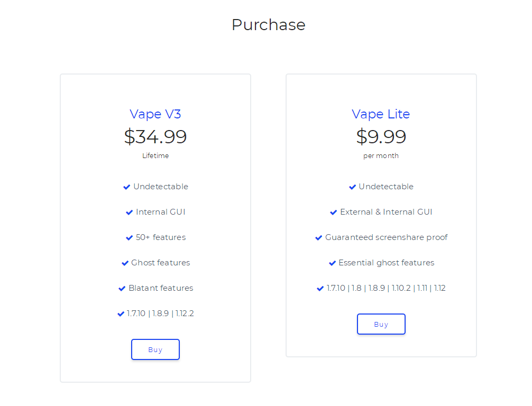Click the checkmark beside the Vape Lite version list

[x=320, y=289]
